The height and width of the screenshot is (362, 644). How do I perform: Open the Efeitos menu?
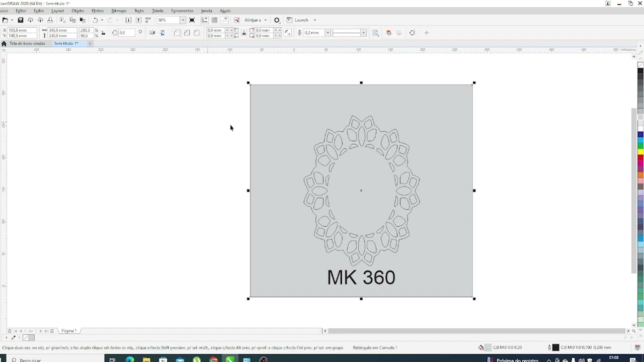click(x=98, y=11)
